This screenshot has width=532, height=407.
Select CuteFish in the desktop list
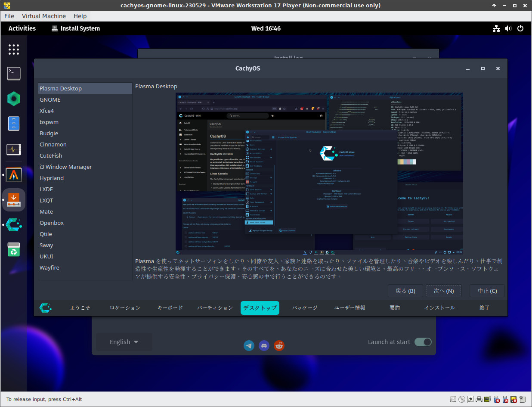[x=85, y=155]
